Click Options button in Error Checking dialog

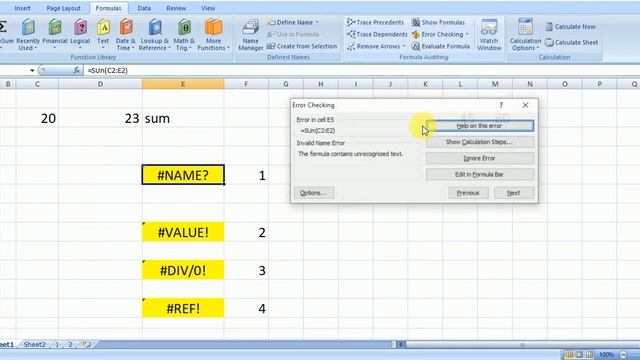point(313,193)
